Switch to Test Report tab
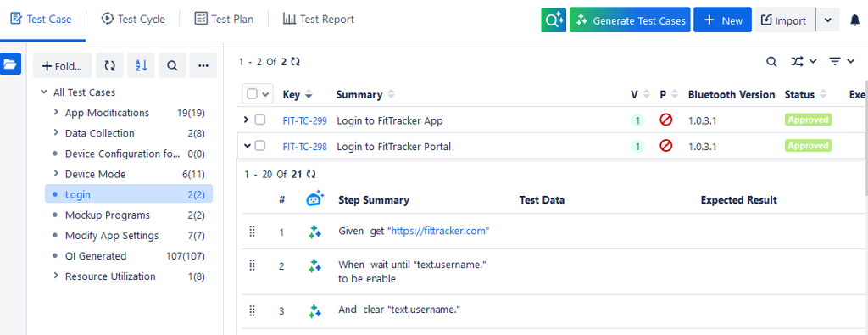This screenshot has width=868, height=335. [319, 20]
